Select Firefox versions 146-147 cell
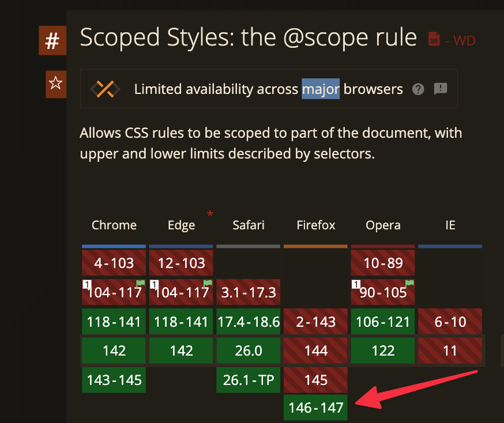This screenshot has width=504, height=423. click(x=315, y=407)
